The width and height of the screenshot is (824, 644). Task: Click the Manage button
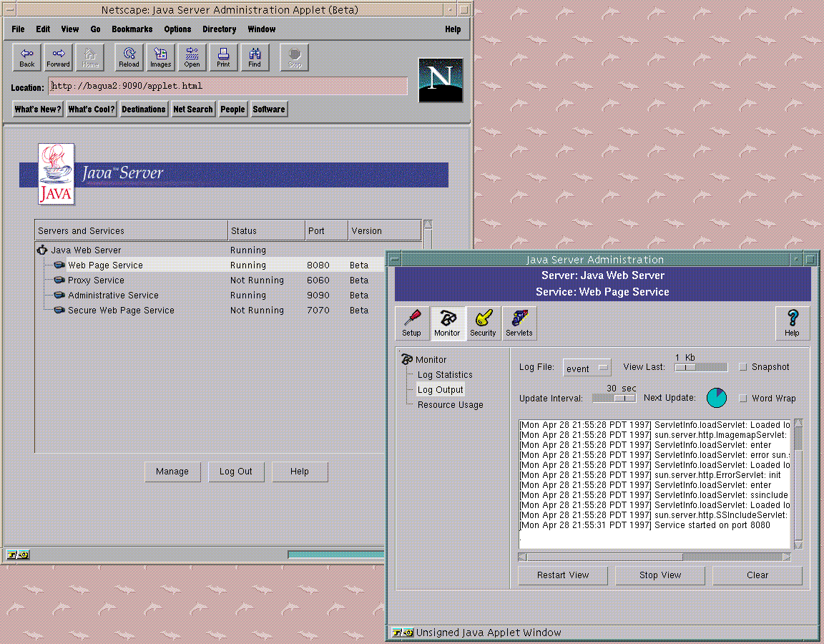172,472
